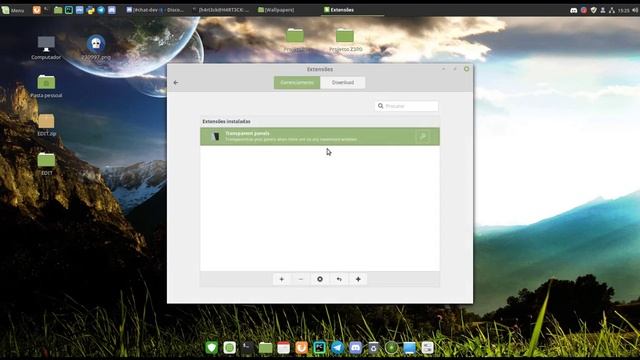Click the shield update manager tray icon
Image resolution: width=640 pixels, height=360 pixels.
(x=593, y=10)
